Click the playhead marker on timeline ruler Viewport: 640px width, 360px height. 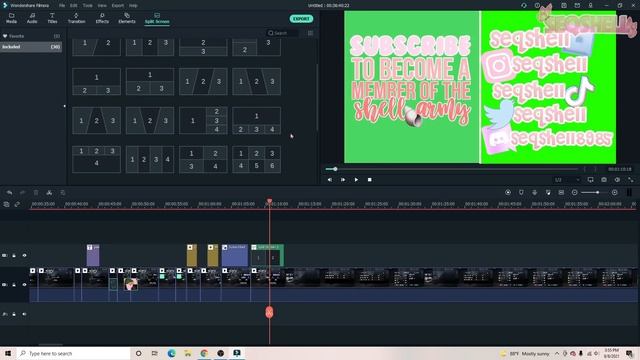(x=269, y=201)
